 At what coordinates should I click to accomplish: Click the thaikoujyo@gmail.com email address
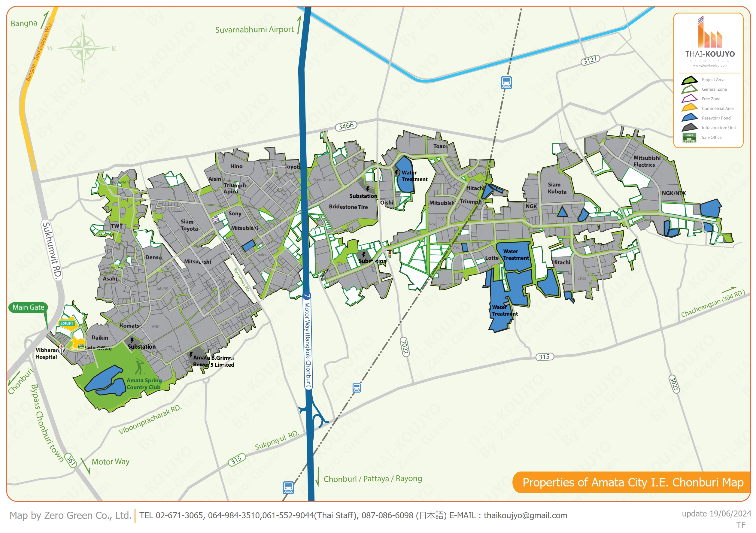click(x=525, y=516)
